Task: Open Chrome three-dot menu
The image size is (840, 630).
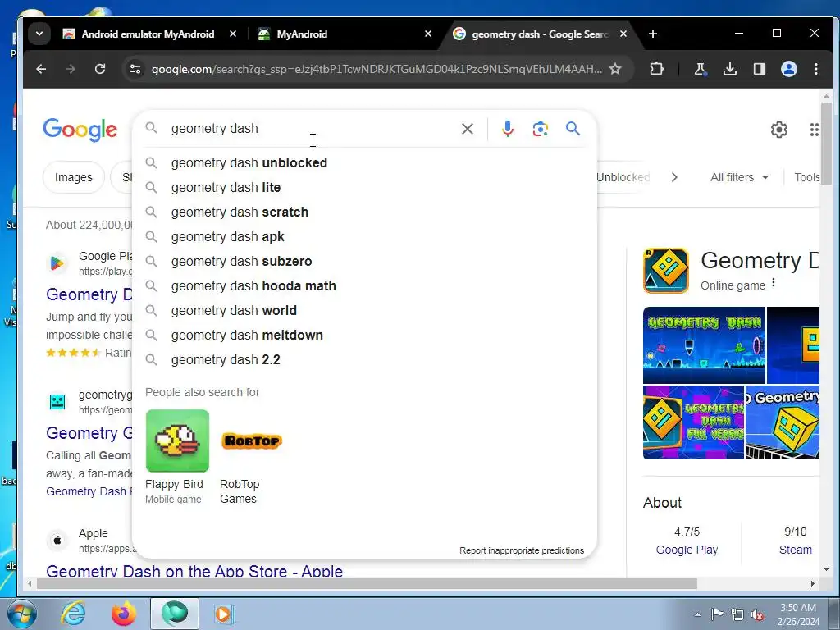Action: pos(816,69)
